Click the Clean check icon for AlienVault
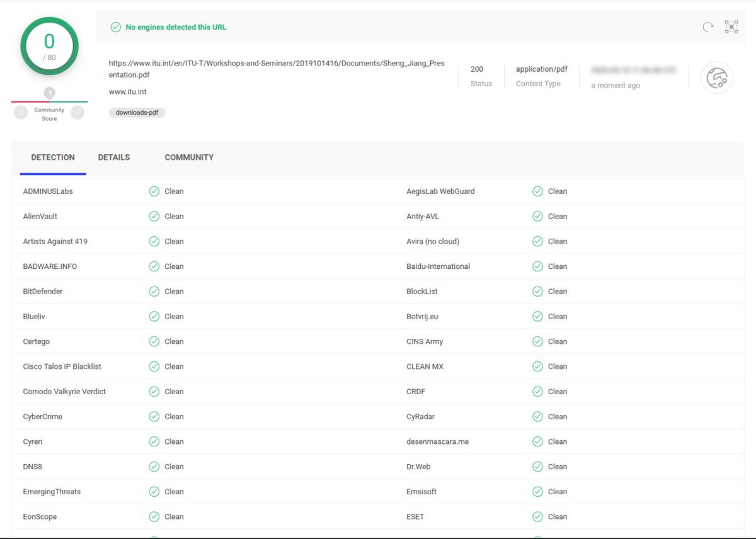 [154, 217]
